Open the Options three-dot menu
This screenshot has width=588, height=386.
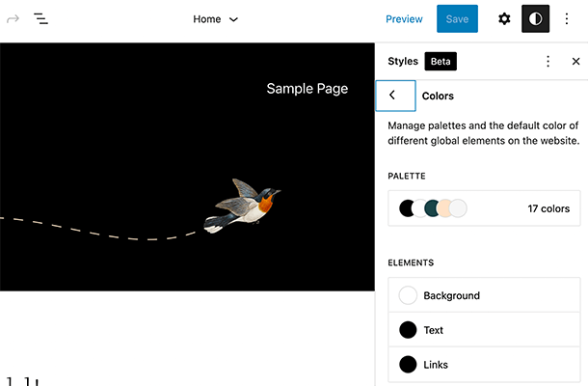coord(567,18)
